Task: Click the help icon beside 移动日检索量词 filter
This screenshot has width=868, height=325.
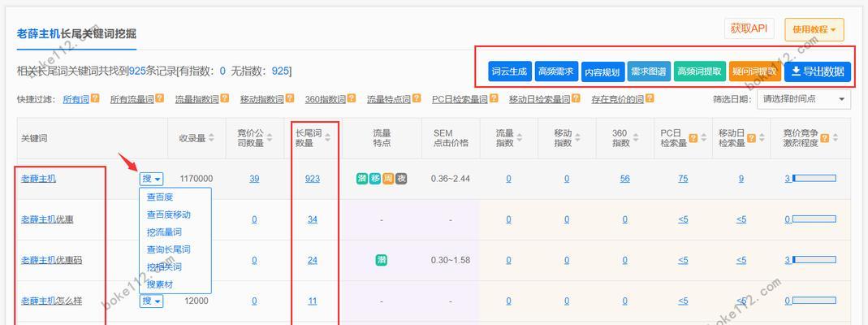Action: (576, 98)
